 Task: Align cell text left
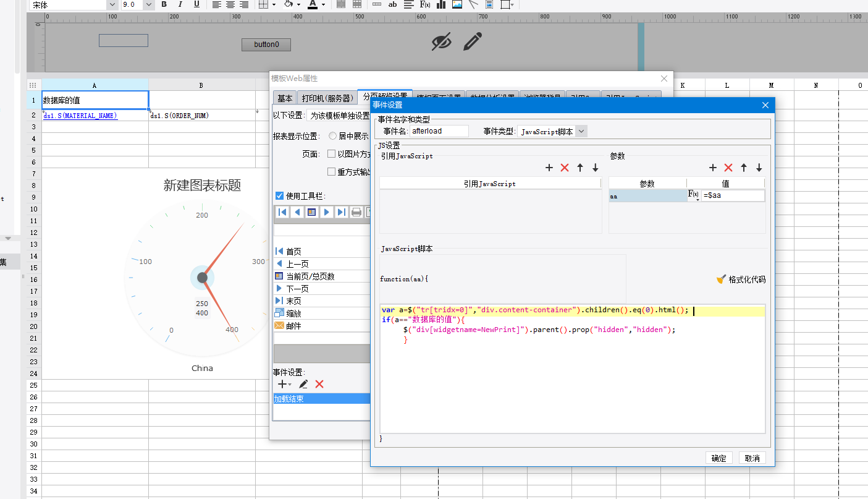coord(217,4)
